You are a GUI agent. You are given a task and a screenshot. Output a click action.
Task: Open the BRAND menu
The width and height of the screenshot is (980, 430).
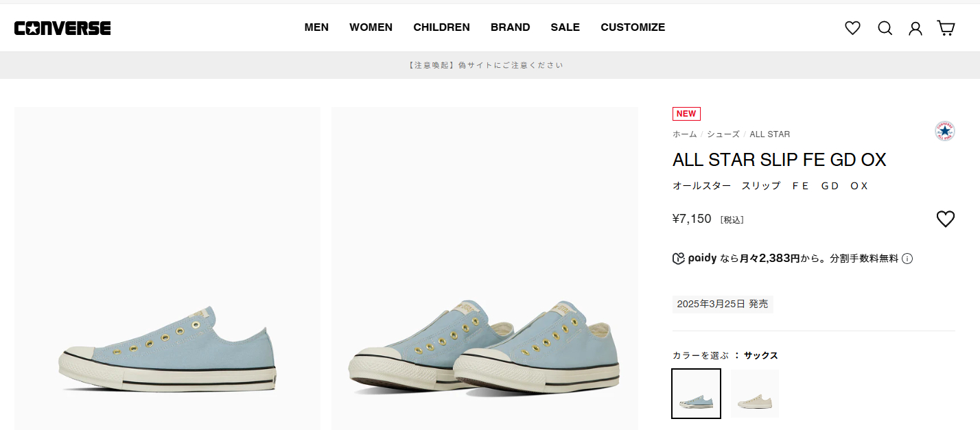point(510,27)
